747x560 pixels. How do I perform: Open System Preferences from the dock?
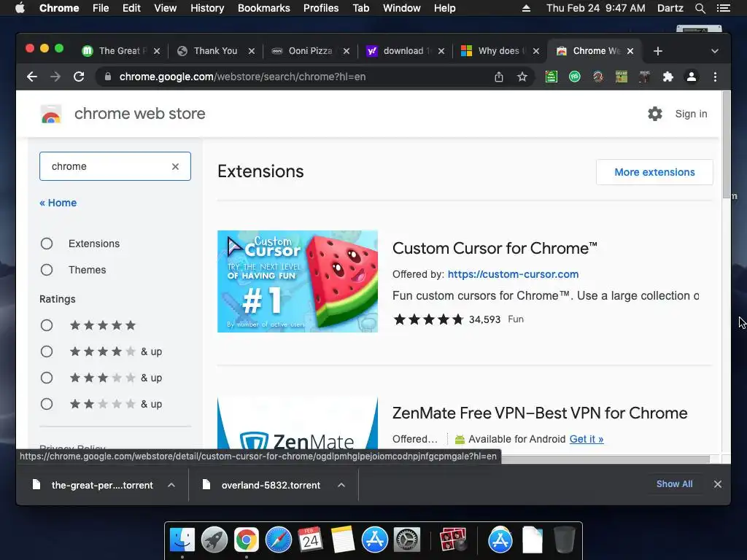(x=406, y=540)
